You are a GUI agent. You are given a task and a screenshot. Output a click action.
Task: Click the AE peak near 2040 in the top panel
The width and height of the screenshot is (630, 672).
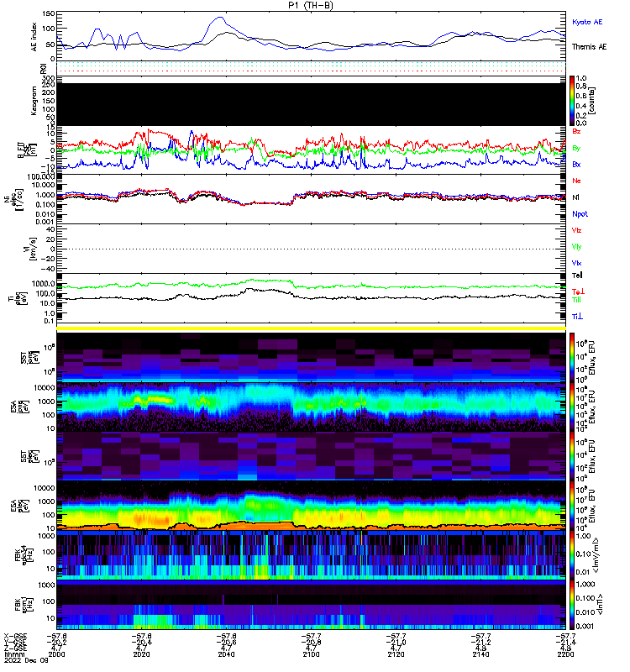[220, 18]
